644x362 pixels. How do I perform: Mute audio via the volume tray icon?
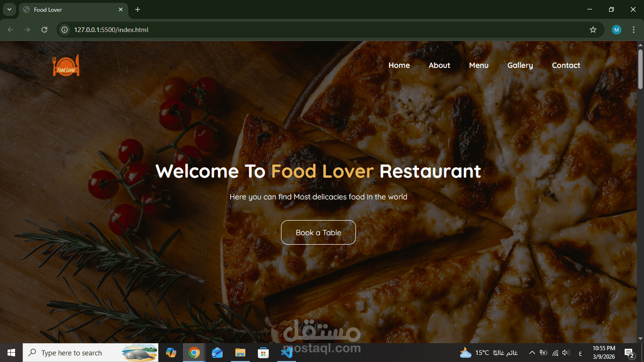click(x=566, y=352)
